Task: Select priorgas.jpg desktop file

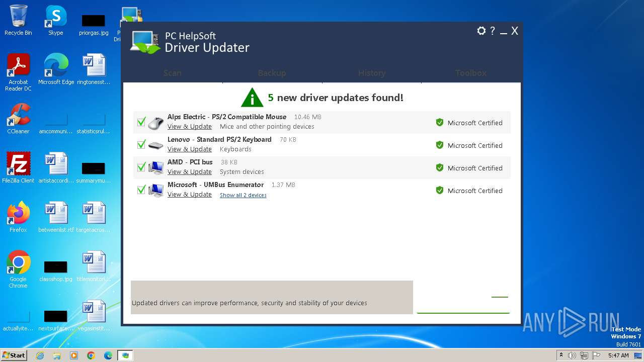Action: [x=94, y=24]
